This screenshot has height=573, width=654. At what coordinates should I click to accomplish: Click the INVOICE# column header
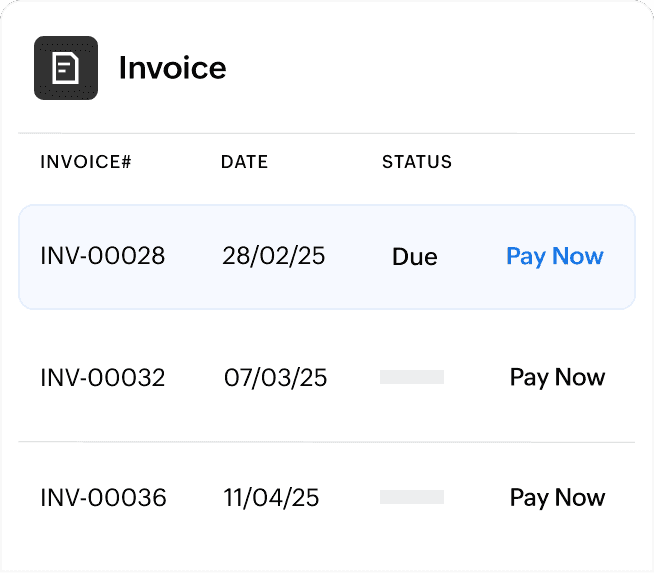[x=86, y=162]
